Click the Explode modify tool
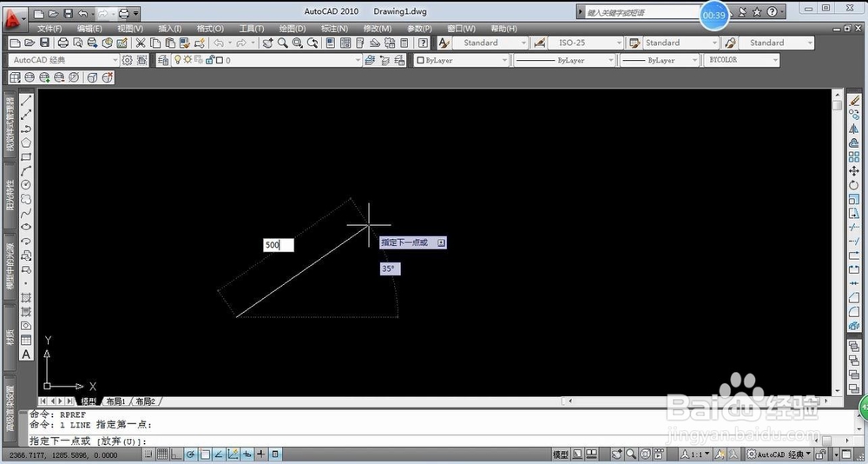 pyautogui.click(x=853, y=326)
